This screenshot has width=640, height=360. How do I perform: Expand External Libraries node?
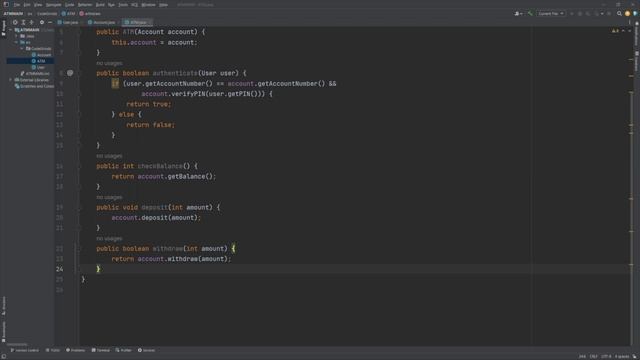pos(11,80)
